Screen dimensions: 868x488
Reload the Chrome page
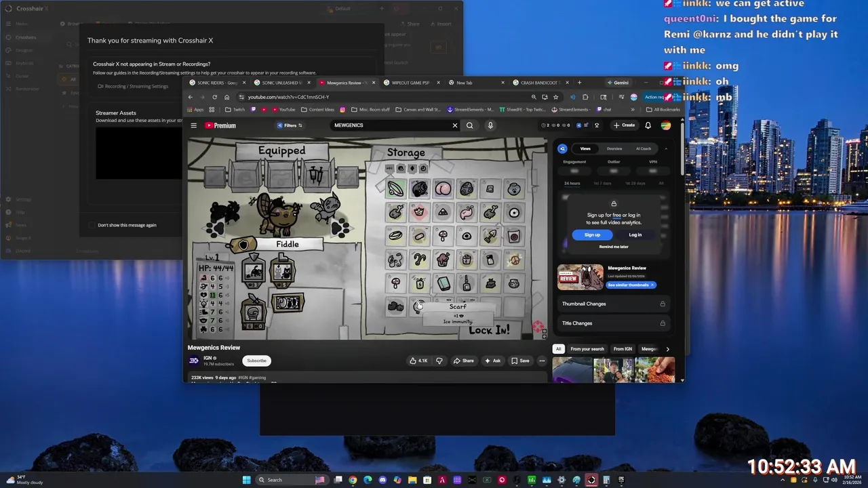[x=214, y=97]
